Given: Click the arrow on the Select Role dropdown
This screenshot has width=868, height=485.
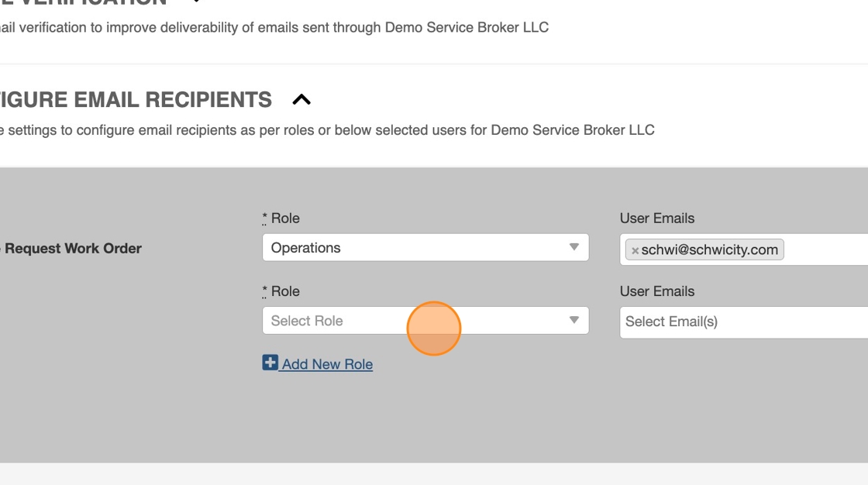Looking at the screenshot, I should pos(574,320).
